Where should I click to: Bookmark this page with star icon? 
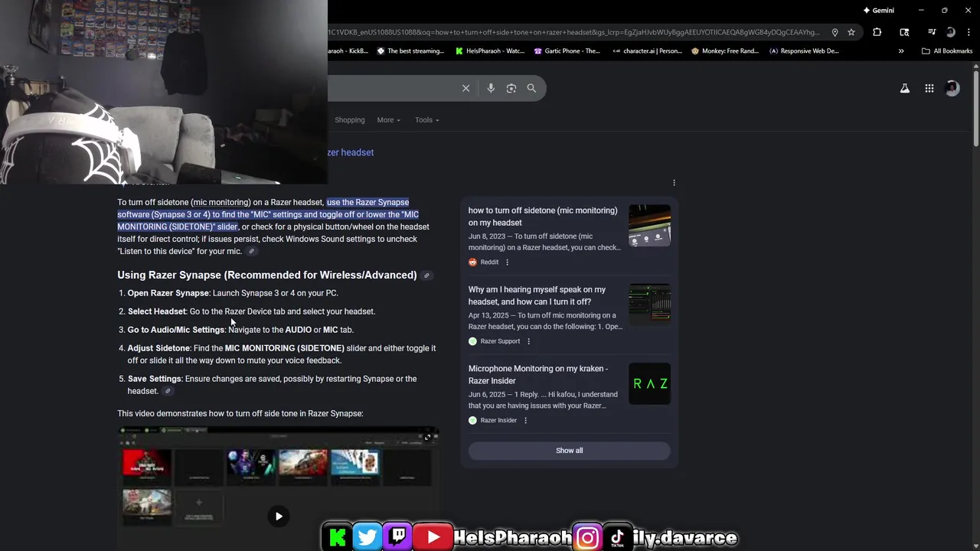[851, 32]
